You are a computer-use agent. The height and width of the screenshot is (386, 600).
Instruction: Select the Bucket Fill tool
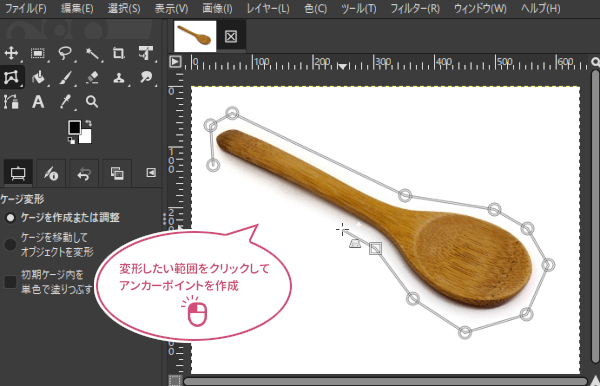(38, 78)
